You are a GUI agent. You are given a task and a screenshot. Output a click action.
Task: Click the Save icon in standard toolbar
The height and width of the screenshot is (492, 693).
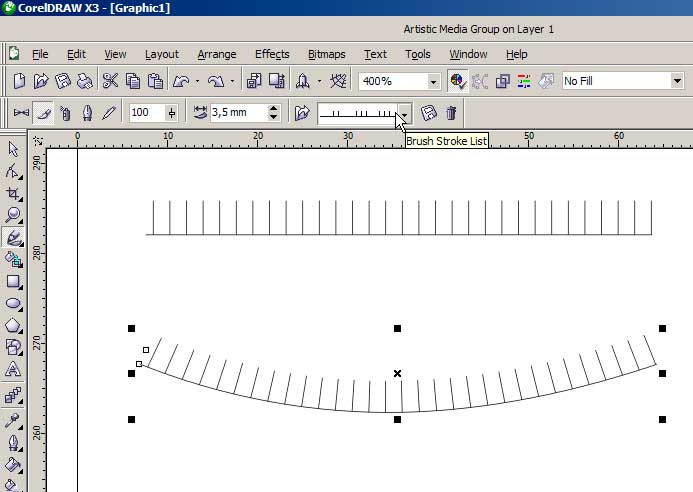point(63,81)
